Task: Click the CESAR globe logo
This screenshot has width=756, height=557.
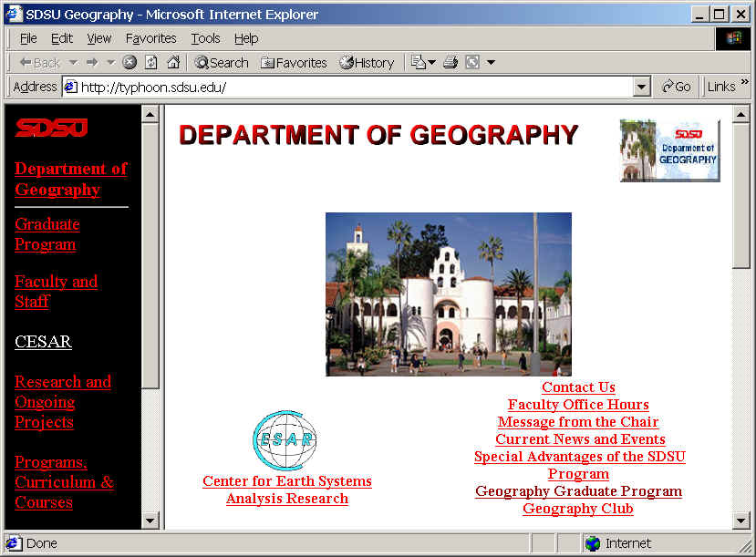Action: tap(285, 440)
